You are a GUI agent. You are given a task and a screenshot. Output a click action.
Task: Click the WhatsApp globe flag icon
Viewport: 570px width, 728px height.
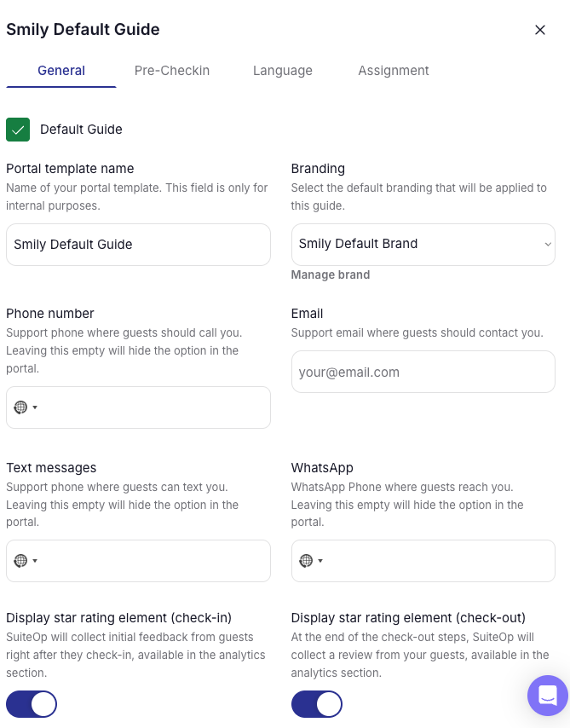pyautogui.click(x=306, y=561)
